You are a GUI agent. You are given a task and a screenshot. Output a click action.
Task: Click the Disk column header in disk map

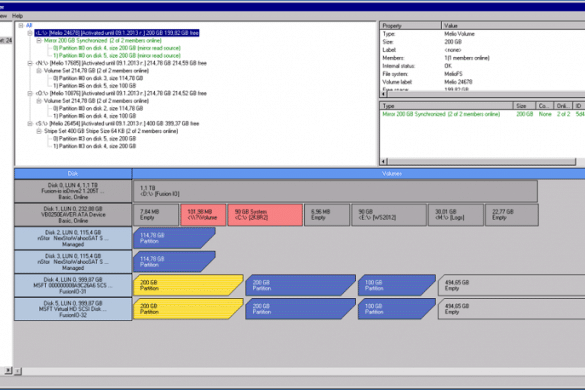(73, 174)
